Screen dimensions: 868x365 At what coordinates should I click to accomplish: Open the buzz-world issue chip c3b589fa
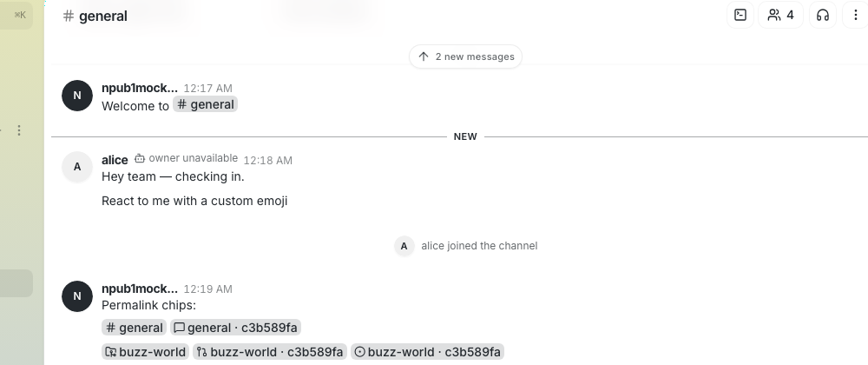point(427,352)
